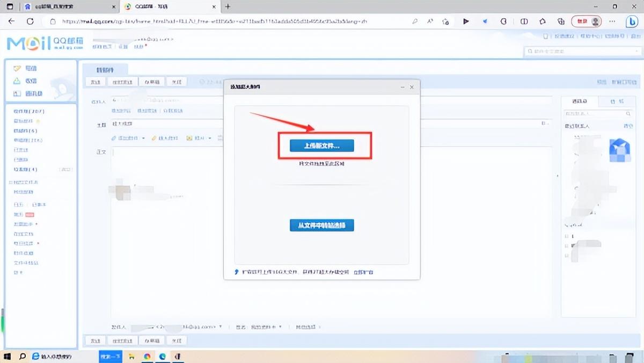Click the mail search input field
The width and height of the screenshot is (644, 363).
pyautogui.click(x=582, y=52)
